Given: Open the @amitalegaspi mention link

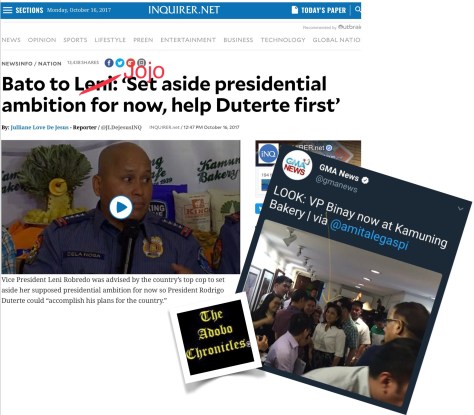Looking at the screenshot, I should (x=368, y=235).
